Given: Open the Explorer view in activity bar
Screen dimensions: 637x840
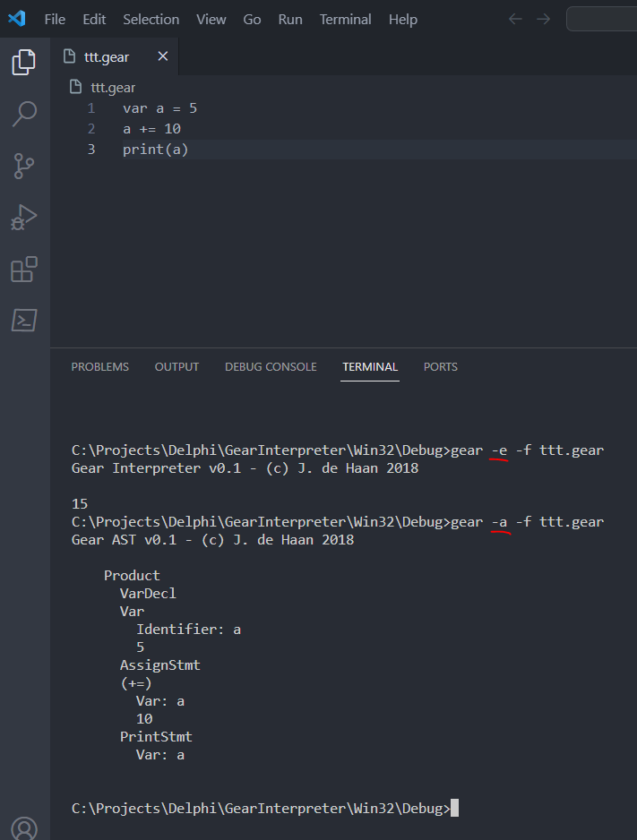Looking at the screenshot, I should [x=23, y=62].
